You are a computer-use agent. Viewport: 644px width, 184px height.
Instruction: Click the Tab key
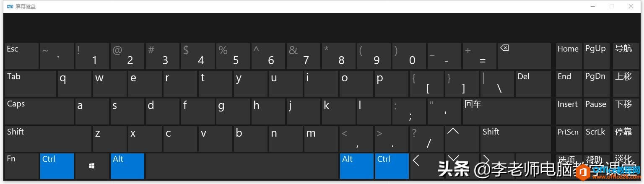tap(31, 83)
